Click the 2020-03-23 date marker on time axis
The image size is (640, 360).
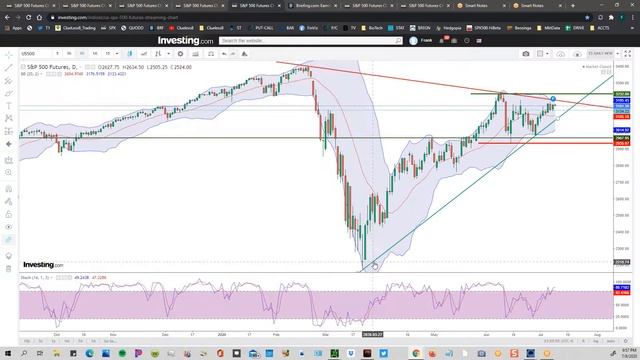click(x=373, y=334)
